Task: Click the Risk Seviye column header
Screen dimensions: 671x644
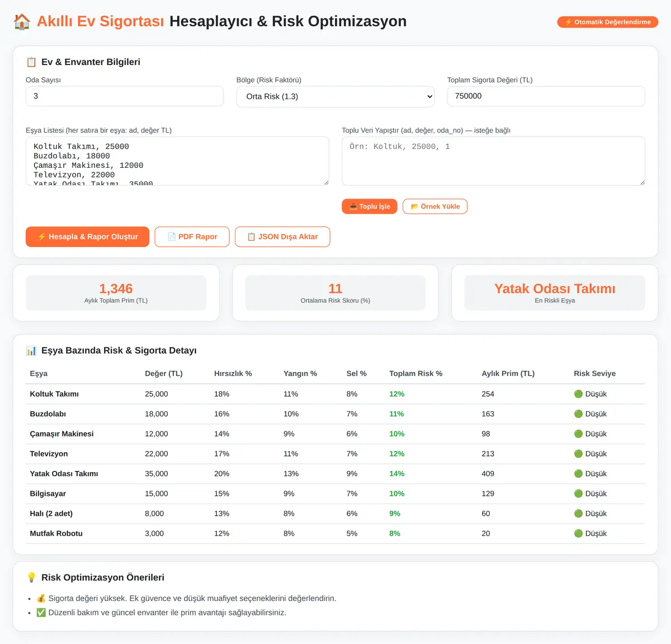Action: (595, 374)
